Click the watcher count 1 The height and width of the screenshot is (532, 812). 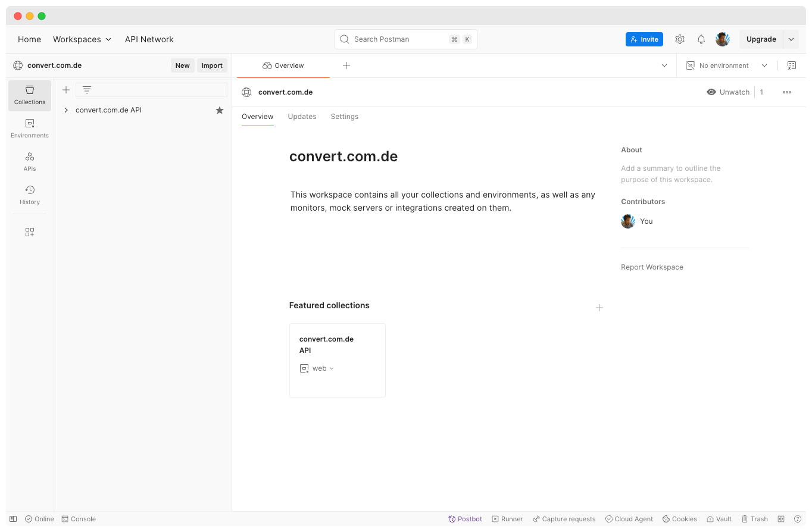[761, 92]
